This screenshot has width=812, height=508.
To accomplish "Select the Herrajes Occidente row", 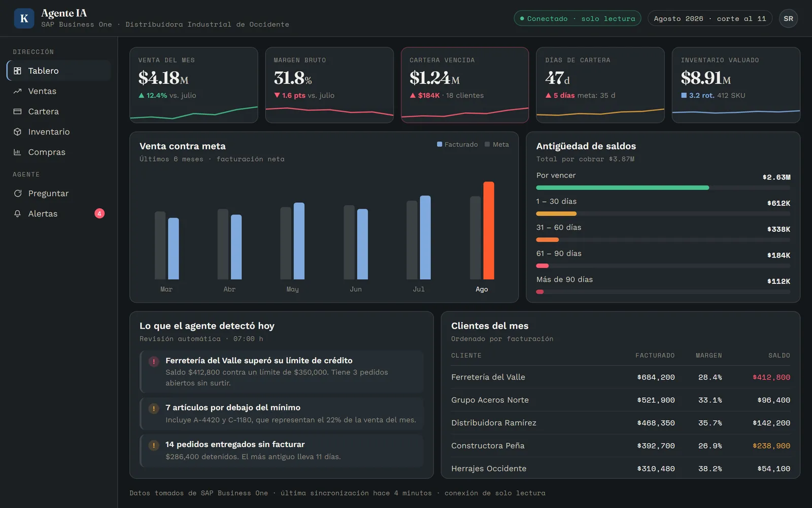I will click(x=621, y=468).
